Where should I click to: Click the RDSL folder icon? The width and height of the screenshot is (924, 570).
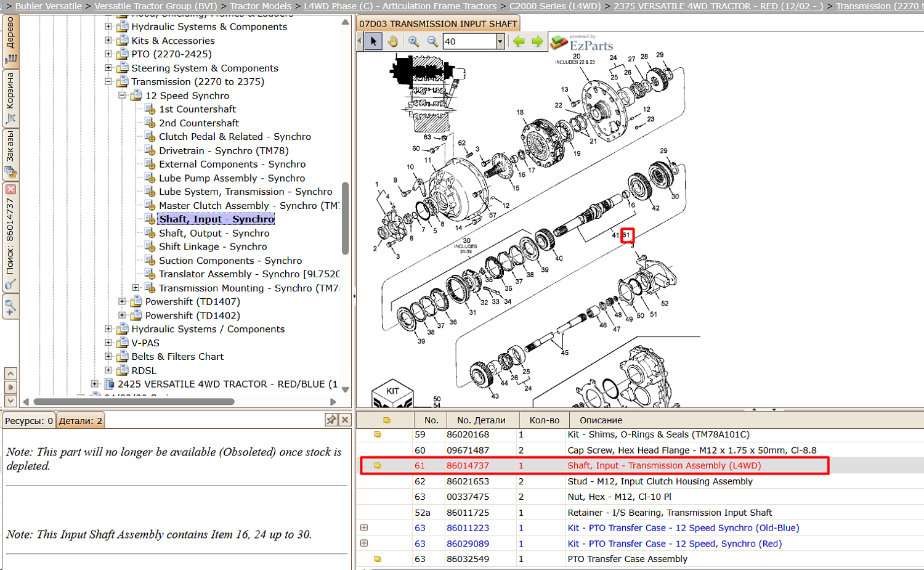click(123, 370)
